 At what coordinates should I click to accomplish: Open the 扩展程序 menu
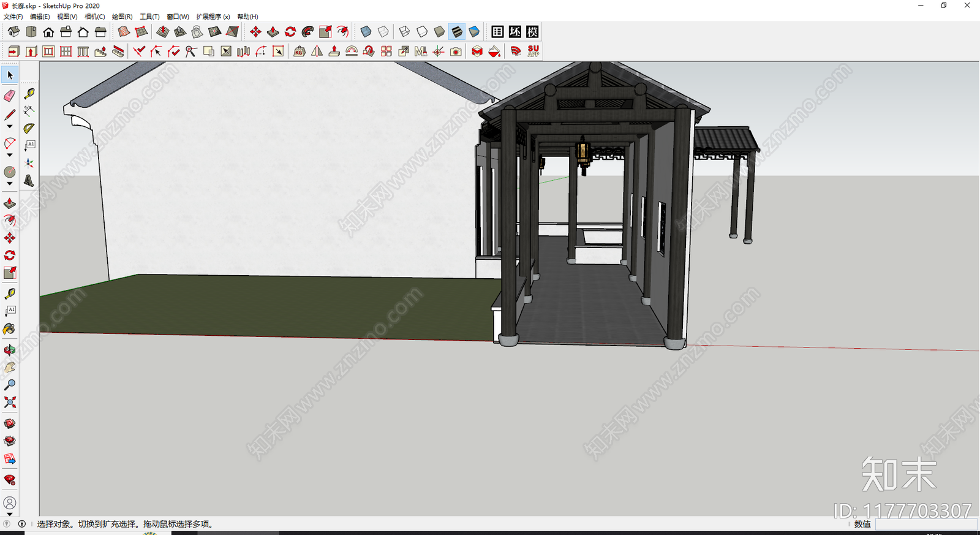[x=213, y=17]
